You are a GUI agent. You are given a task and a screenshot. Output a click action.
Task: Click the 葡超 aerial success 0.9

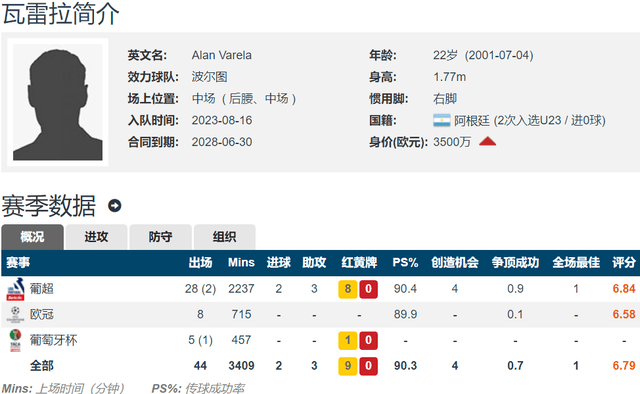(x=515, y=289)
